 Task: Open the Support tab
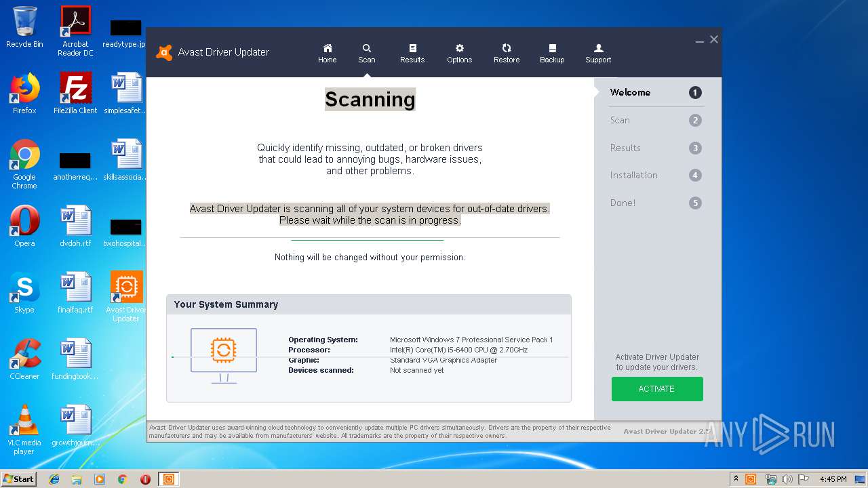598,54
